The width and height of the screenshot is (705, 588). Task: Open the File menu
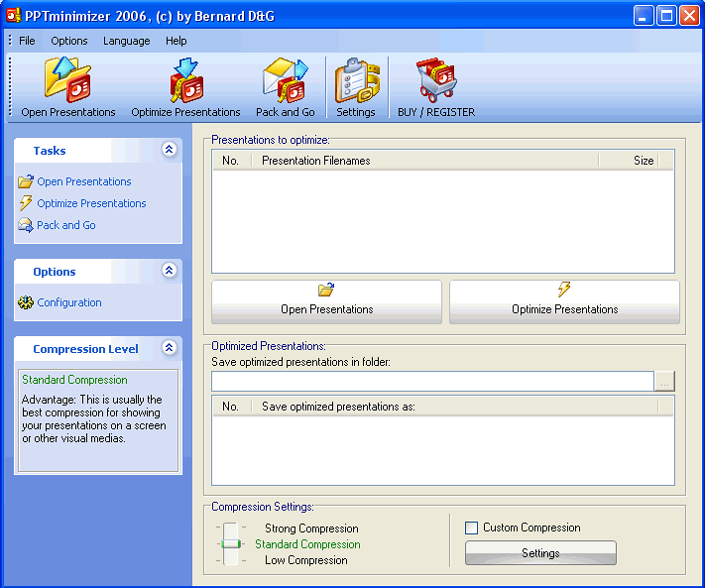pyautogui.click(x=27, y=41)
